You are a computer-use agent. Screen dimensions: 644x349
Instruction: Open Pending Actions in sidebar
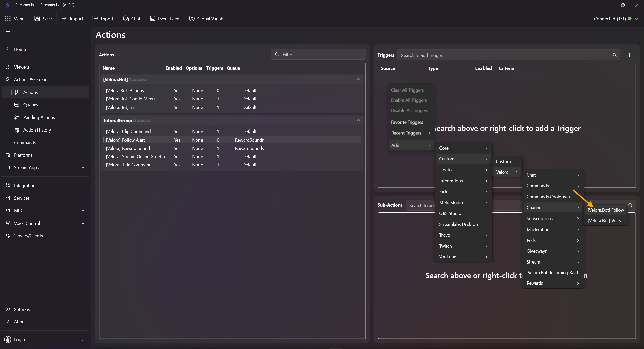[x=39, y=117]
